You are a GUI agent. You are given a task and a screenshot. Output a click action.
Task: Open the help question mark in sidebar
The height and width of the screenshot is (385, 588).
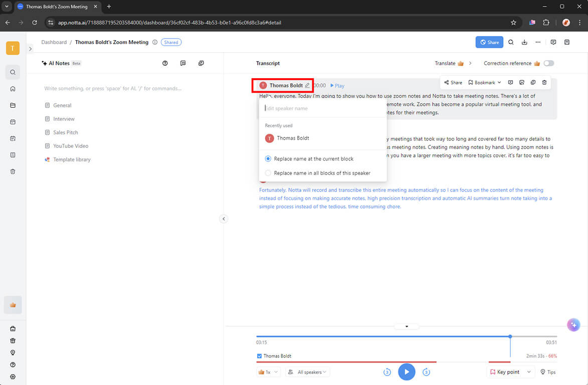[13, 365]
